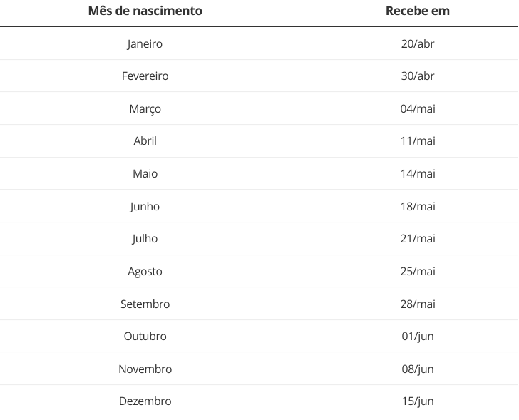Click the "Mês de nascimento" column header
Image resolution: width=519 pixels, height=420 pixels.
click(x=145, y=11)
